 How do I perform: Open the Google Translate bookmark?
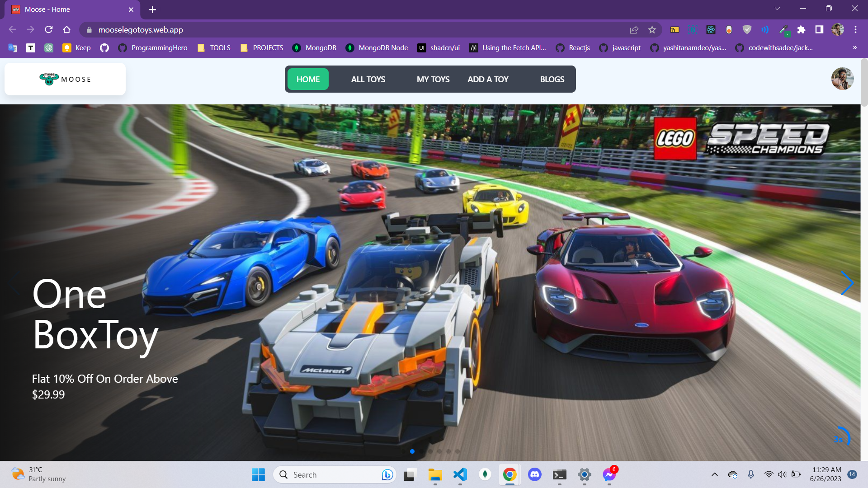pos(13,47)
